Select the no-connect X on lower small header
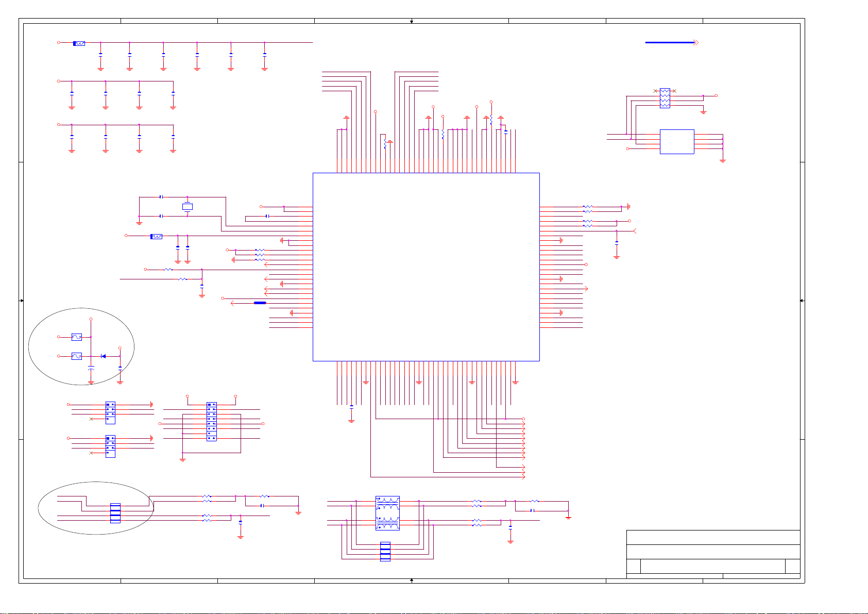868x614 pixels. 92,453
